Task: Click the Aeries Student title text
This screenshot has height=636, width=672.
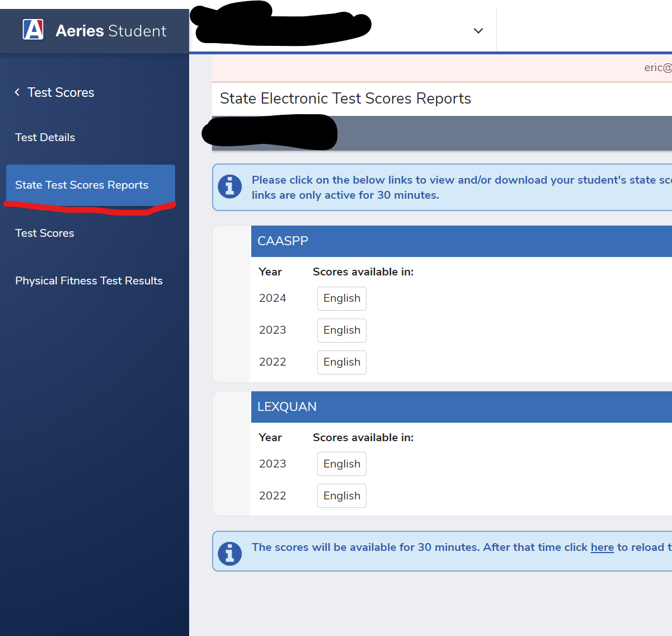Action: point(111,31)
